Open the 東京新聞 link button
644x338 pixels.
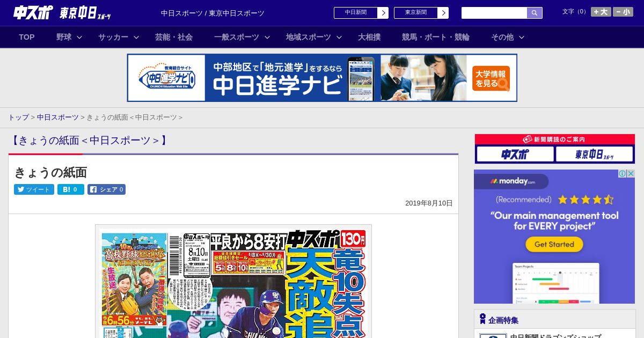(421, 13)
